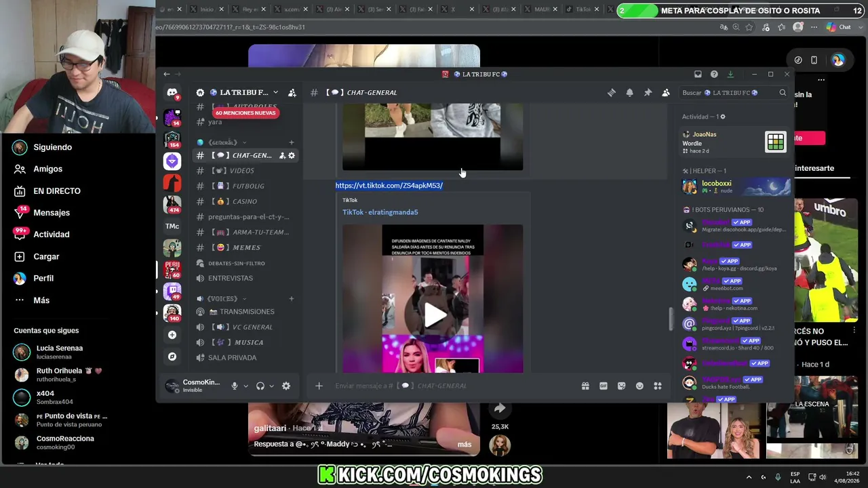Image resolution: width=868 pixels, height=488 pixels.
Task: Show pinned messages in CHAT-GENERAL
Action: [x=648, y=93]
